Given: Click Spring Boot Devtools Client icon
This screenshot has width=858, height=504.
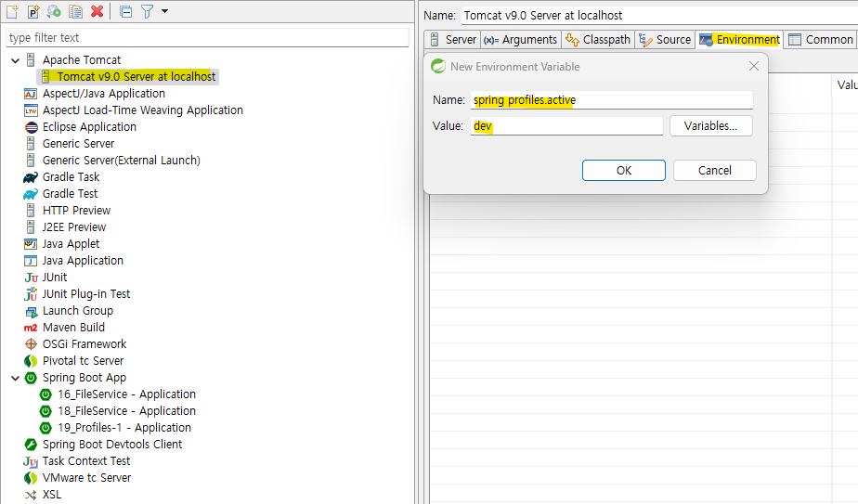Looking at the screenshot, I should click(x=32, y=445).
